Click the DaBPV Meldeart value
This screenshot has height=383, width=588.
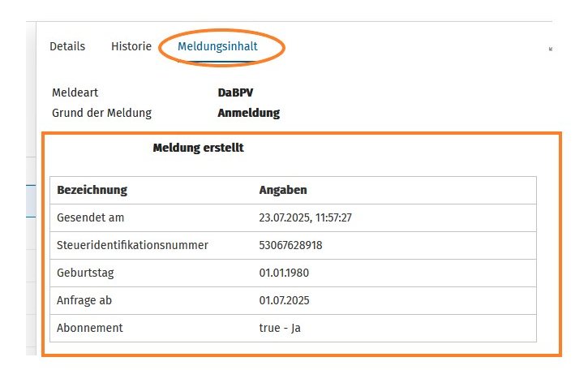coord(235,93)
